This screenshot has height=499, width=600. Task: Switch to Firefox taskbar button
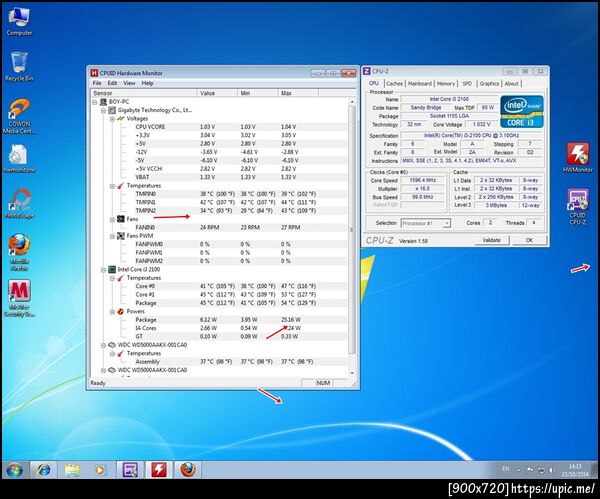click(x=188, y=470)
